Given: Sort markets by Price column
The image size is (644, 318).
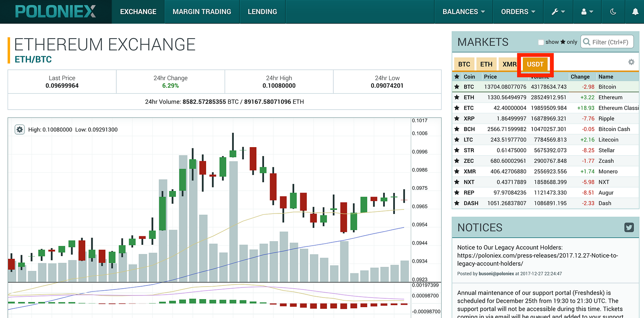Looking at the screenshot, I should click(x=490, y=77).
